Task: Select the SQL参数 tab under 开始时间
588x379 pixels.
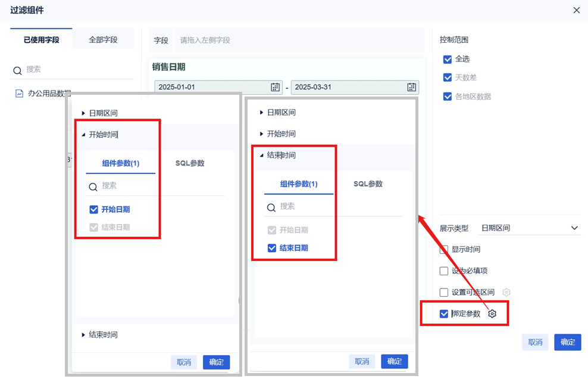Action: (x=190, y=163)
